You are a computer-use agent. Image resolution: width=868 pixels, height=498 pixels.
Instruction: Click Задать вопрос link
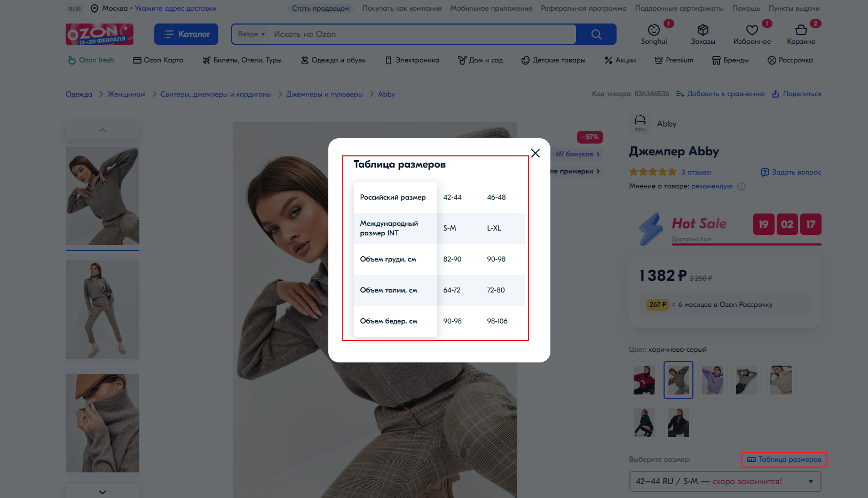tap(791, 172)
